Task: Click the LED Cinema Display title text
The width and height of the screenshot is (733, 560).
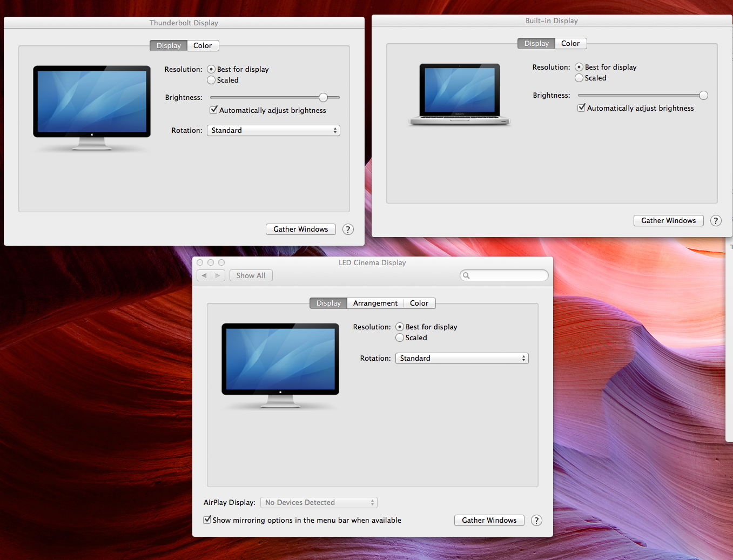Action: pos(372,263)
